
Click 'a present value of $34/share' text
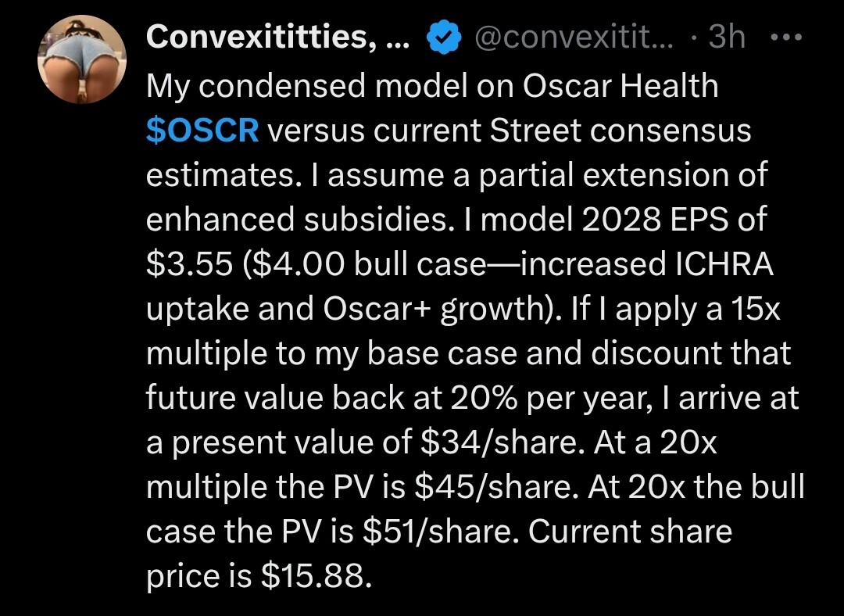365,442
